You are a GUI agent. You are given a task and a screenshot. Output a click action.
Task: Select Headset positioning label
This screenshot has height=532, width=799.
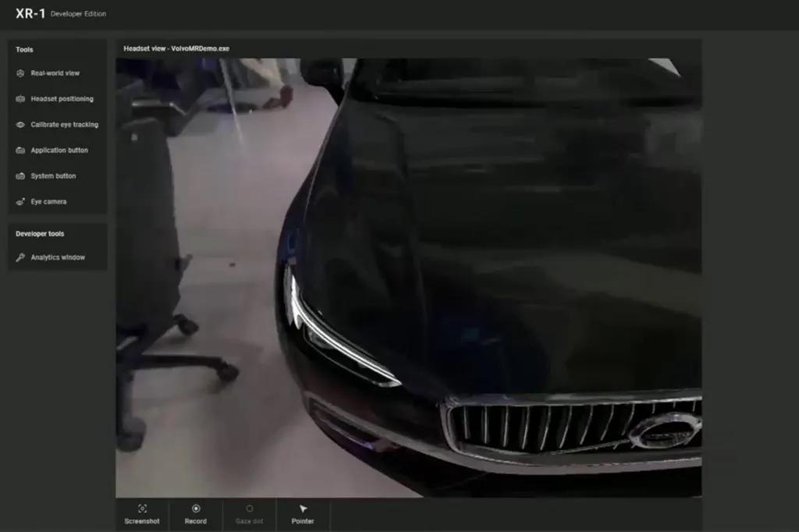[62, 99]
